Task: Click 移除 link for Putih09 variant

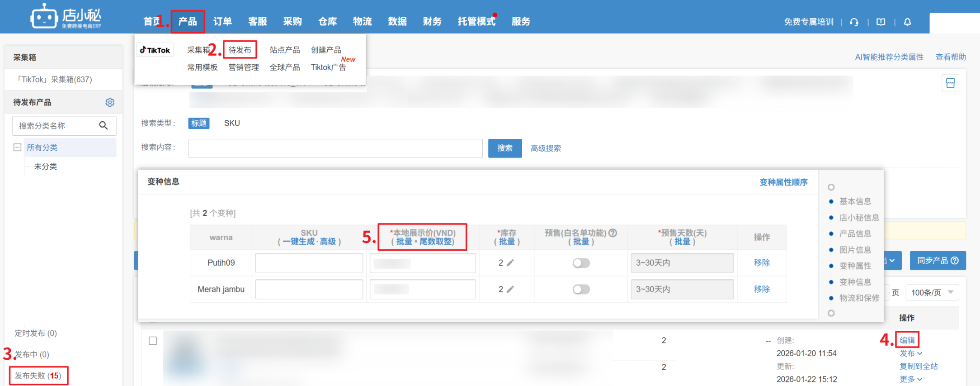Action: pyautogui.click(x=761, y=262)
